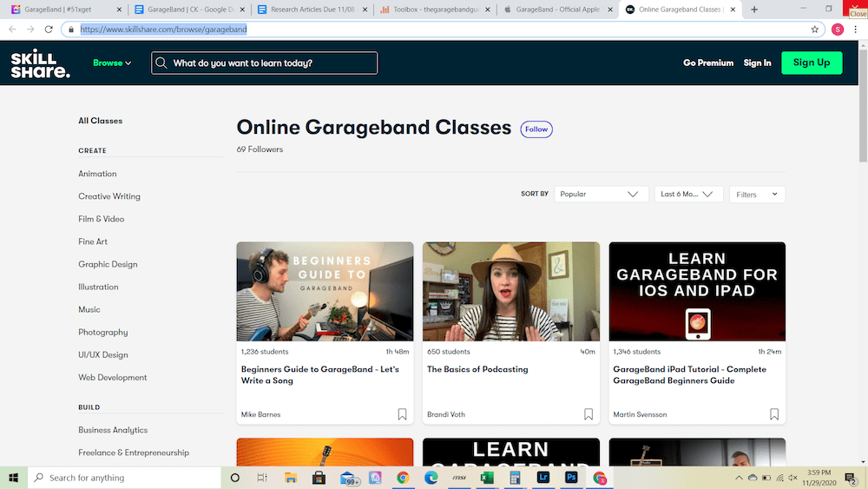Viewport: 868px width, 489px height.
Task: Expand the Filters dropdown
Action: (757, 195)
